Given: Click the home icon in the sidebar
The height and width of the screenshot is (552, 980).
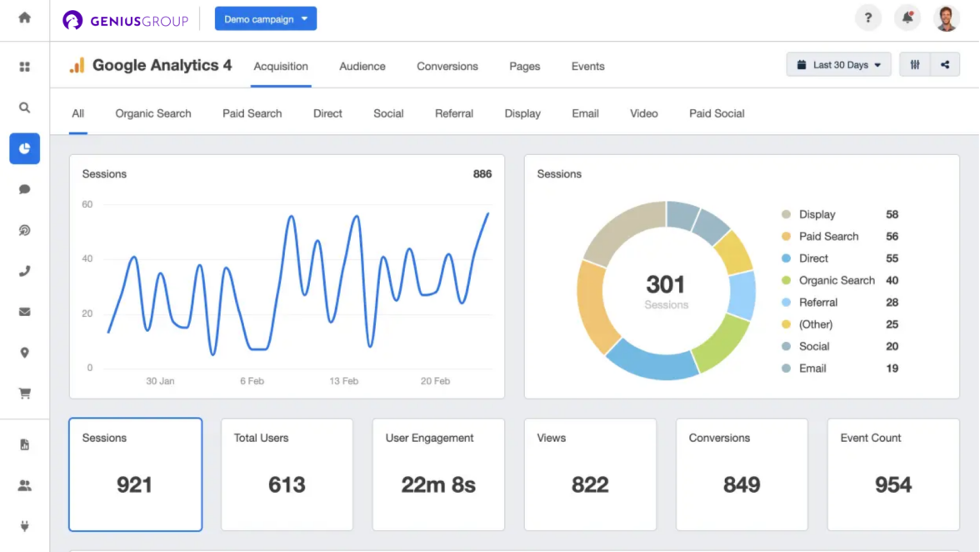Looking at the screenshot, I should tap(24, 18).
